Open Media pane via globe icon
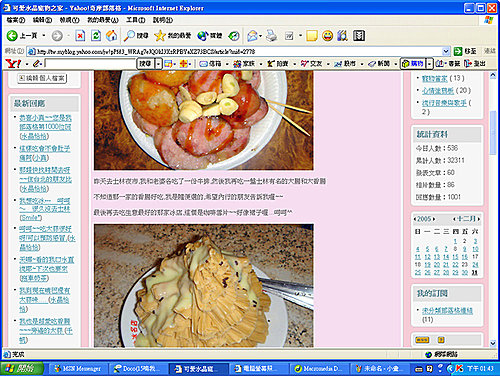 click(x=210, y=36)
